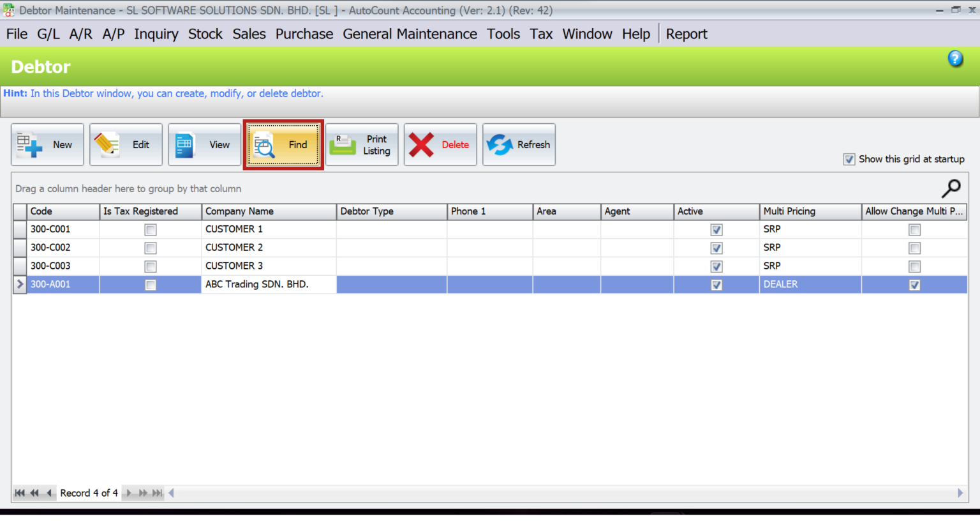
Task: Go to first record navigator icon
Action: click(20, 493)
